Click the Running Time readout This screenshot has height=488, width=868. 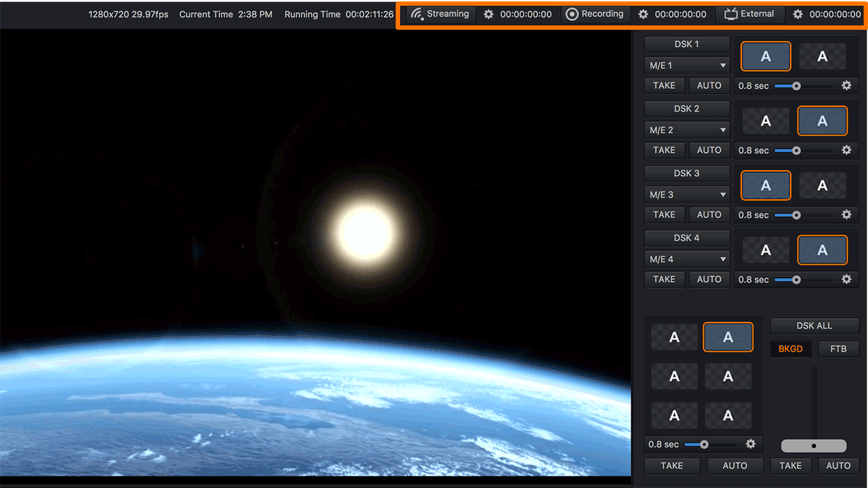[x=339, y=14]
